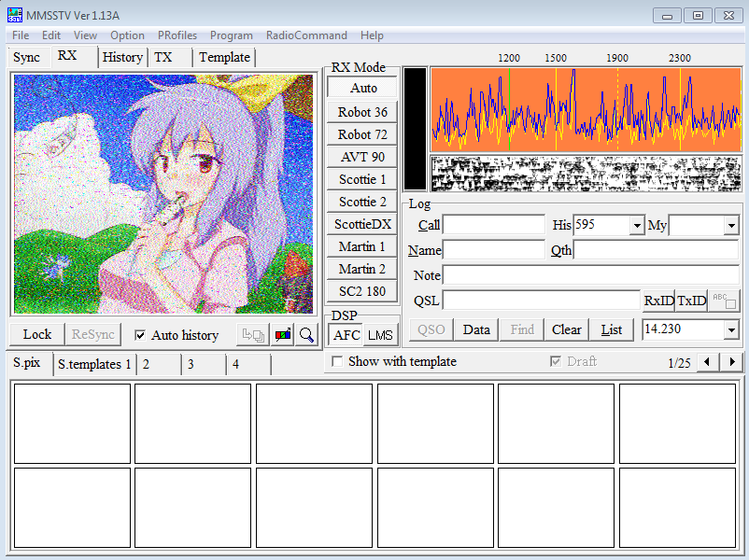The height and width of the screenshot is (560, 749).
Task: Enable Show with template checkbox
Action: tap(337, 362)
